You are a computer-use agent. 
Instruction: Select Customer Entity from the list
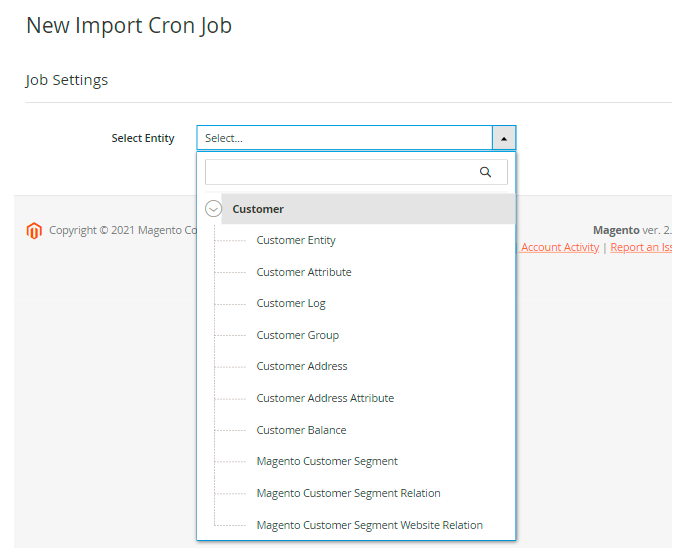click(x=296, y=240)
